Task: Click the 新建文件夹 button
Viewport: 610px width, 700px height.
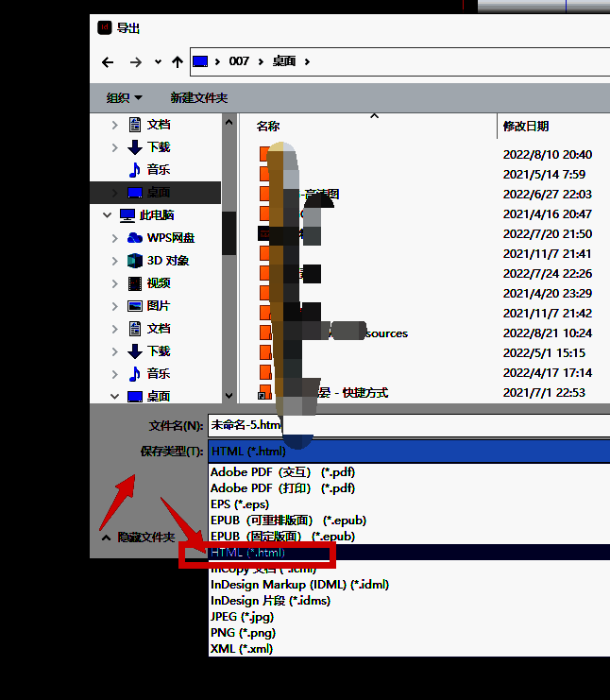Action: click(198, 97)
